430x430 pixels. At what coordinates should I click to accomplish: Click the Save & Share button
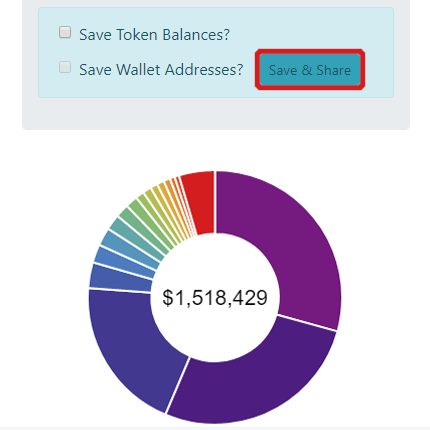click(310, 70)
